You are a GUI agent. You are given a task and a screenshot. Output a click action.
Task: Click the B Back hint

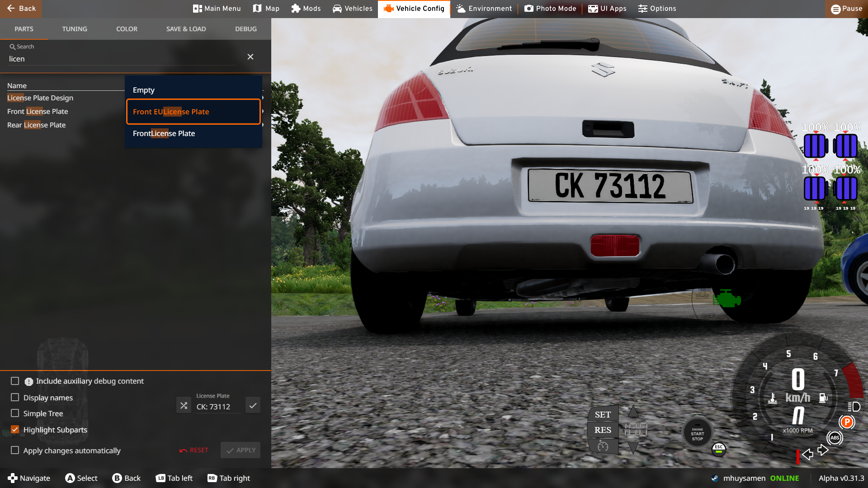point(127,478)
